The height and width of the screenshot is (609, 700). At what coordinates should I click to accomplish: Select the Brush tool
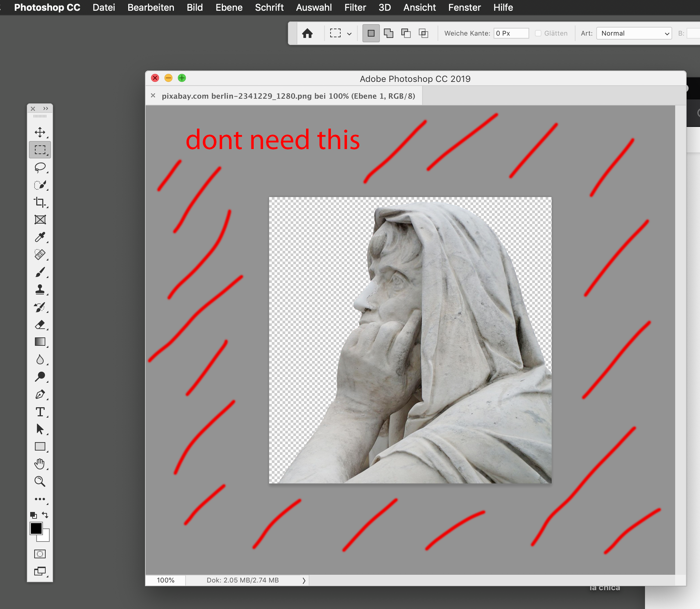point(40,272)
